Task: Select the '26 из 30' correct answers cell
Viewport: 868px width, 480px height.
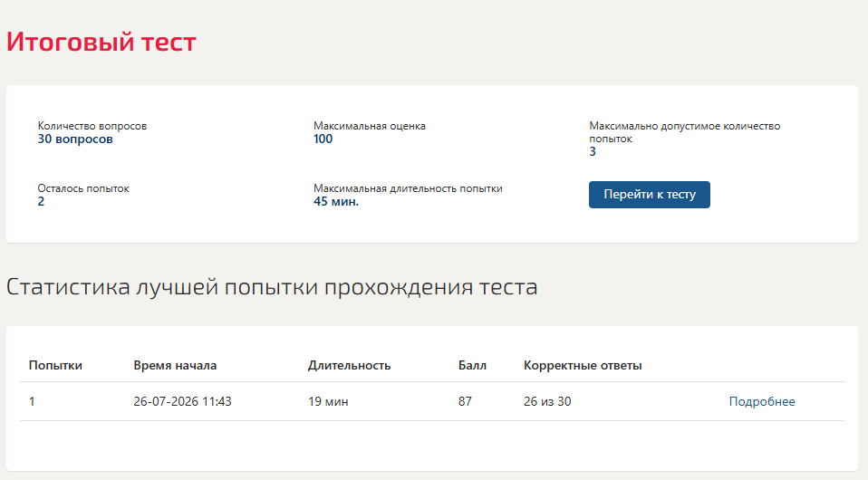Action: tap(547, 401)
